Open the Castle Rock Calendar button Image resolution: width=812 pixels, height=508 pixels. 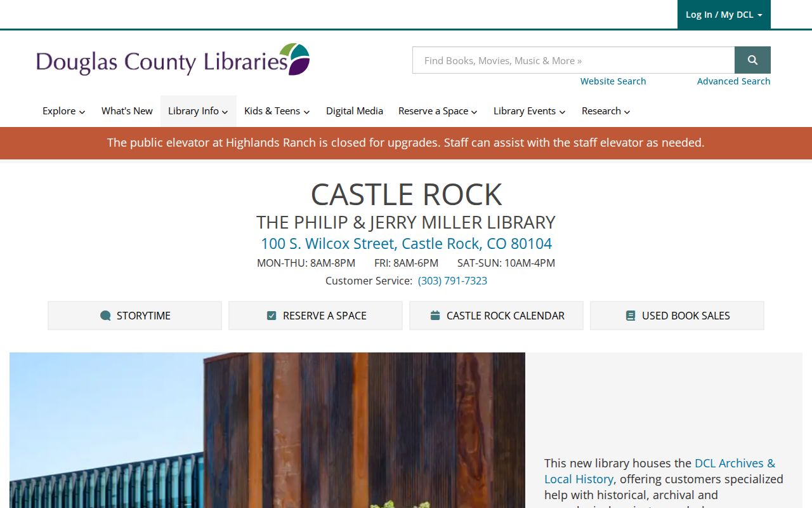point(496,316)
